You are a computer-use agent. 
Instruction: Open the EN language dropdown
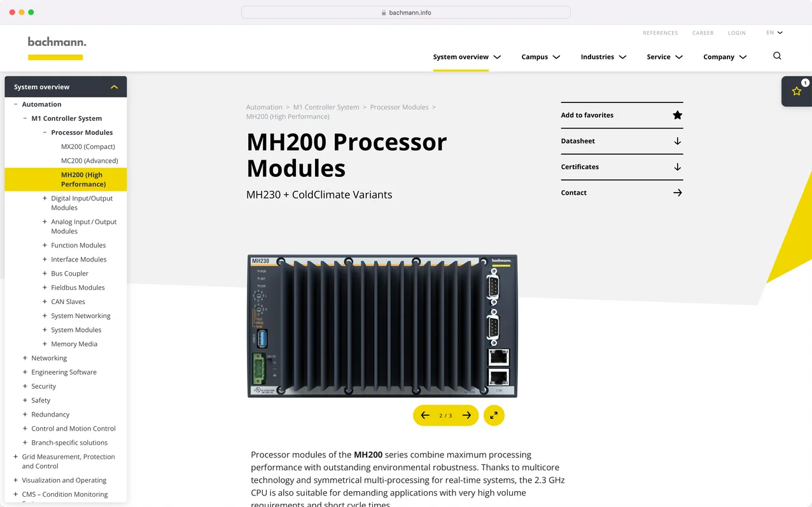[774, 32]
